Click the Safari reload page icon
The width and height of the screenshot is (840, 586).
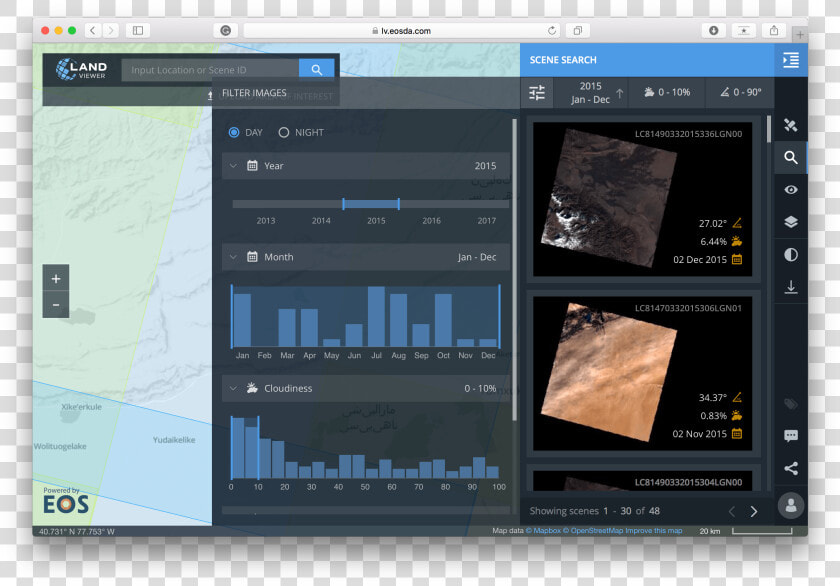pyautogui.click(x=552, y=31)
